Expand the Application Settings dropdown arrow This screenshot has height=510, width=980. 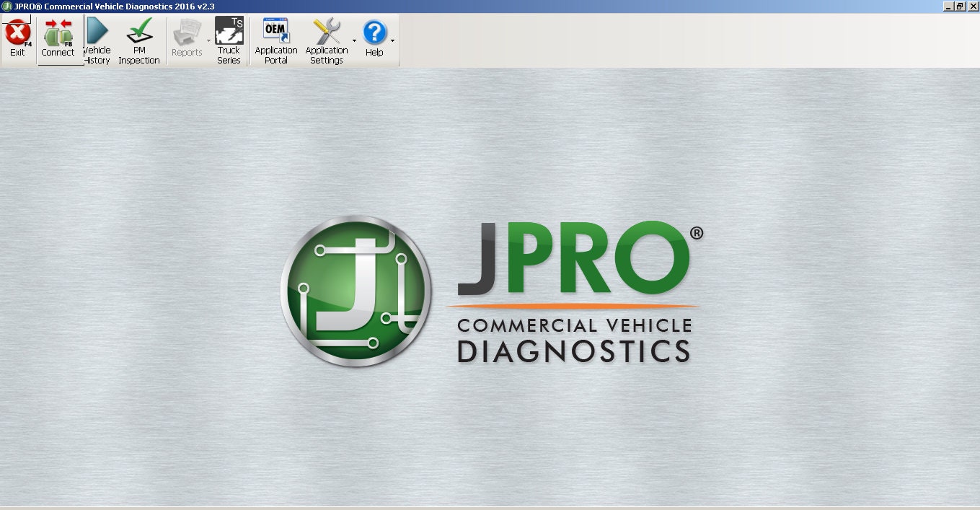[x=354, y=40]
